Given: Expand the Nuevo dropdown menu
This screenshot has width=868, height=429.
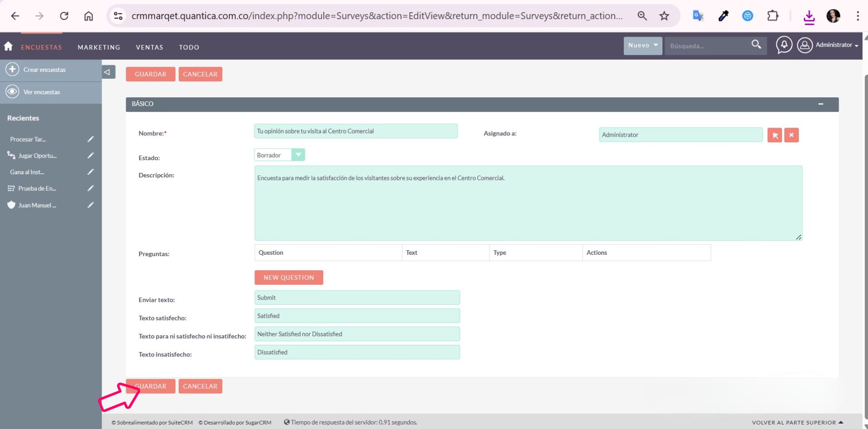Looking at the screenshot, I should click(642, 46).
